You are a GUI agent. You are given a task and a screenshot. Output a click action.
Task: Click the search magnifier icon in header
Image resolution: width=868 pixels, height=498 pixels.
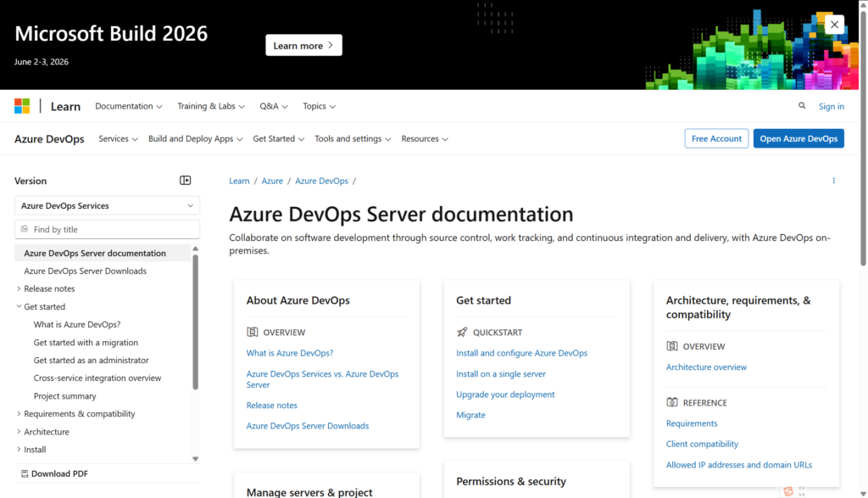(x=802, y=106)
